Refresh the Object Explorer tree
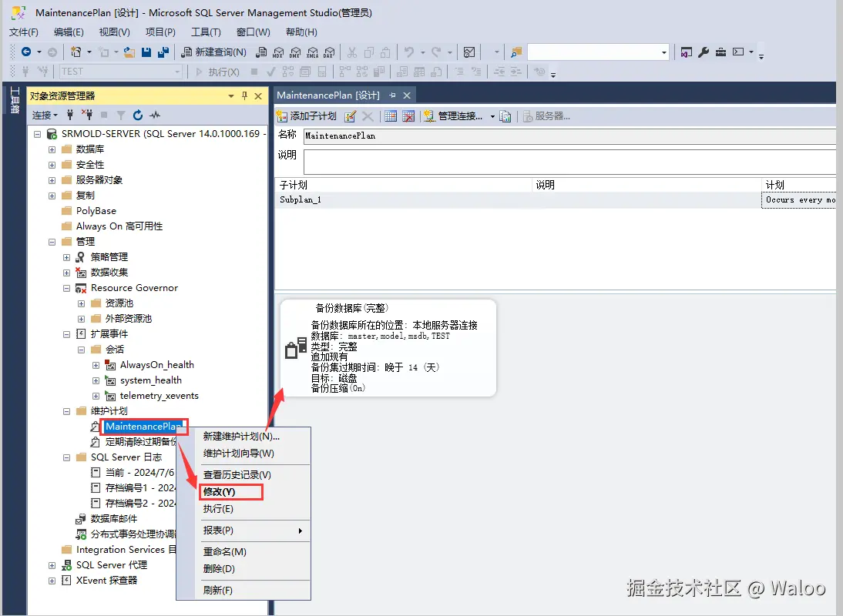This screenshot has width=843, height=616. [138, 115]
